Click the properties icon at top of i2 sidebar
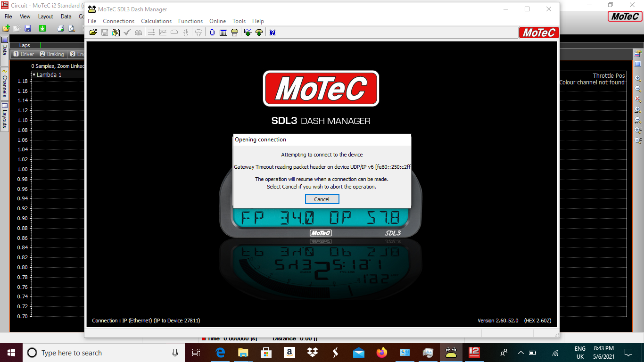 tap(638, 54)
